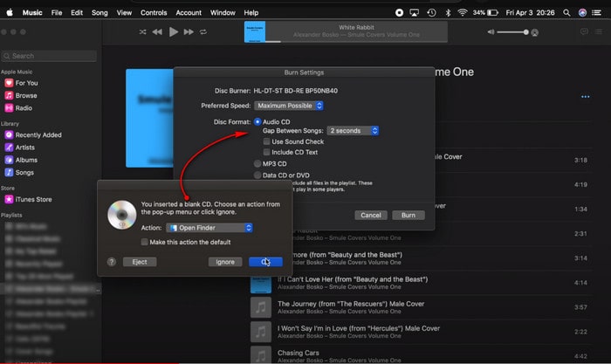This screenshot has height=364, width=611.
Task: Open Gap Between Songs dropdown
Action: click(x=353, y=131)
